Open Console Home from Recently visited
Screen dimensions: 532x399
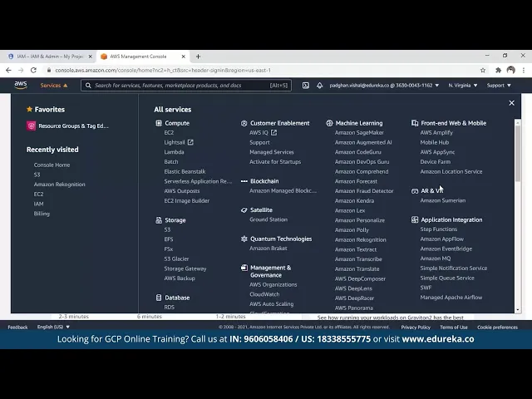coord(52,165)
